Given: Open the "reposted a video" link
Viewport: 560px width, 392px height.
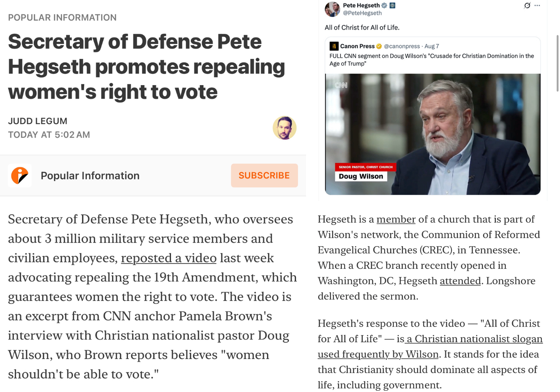Looking at the screenshot, I should [168, 258].
